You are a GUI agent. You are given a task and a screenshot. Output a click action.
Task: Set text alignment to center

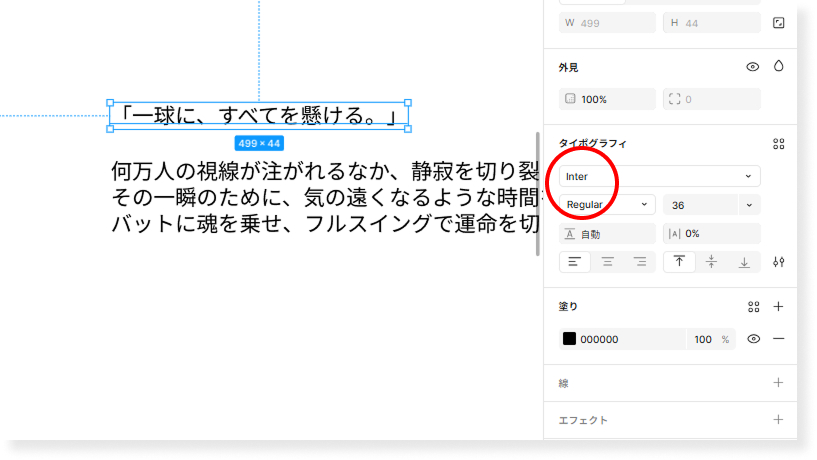pos(607,262)
